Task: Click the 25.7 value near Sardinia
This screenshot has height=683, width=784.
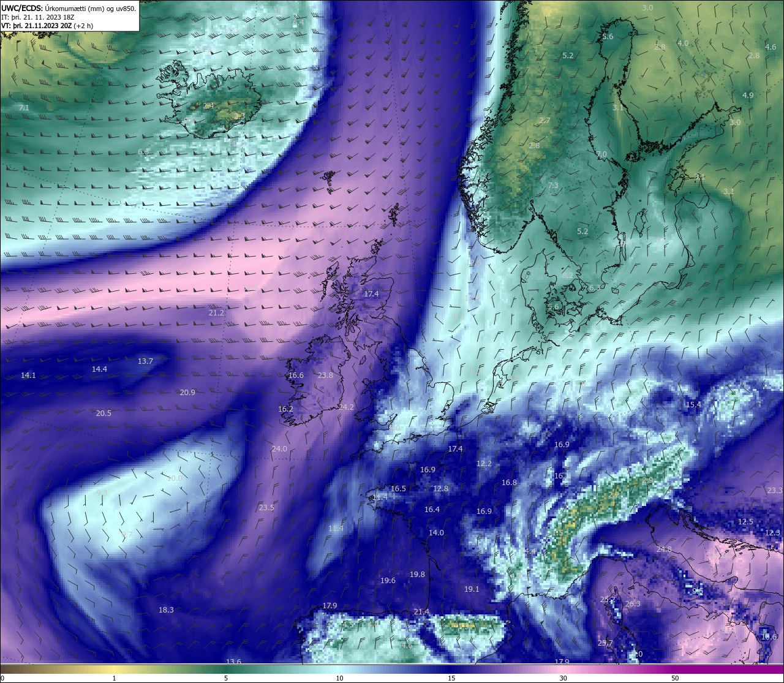Action: coord(605,643)
